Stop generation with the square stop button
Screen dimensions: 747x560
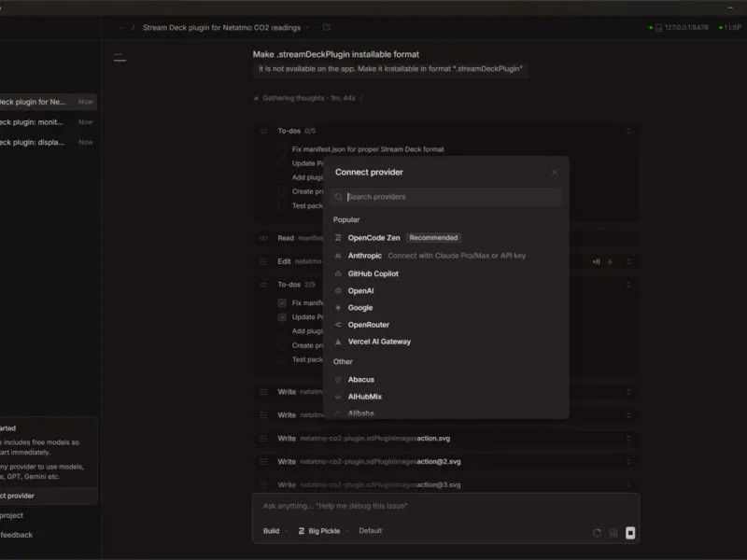click(629, 532)
